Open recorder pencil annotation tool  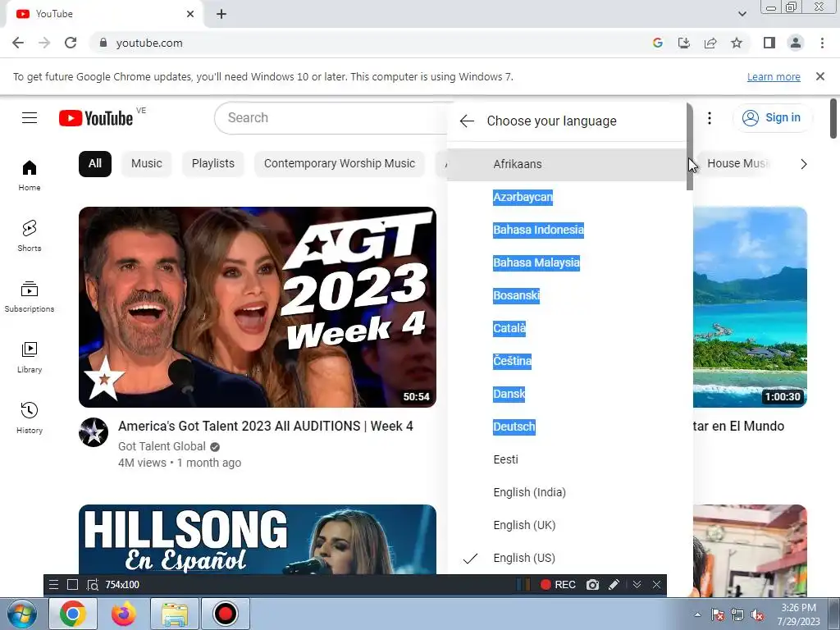(614, 585)
